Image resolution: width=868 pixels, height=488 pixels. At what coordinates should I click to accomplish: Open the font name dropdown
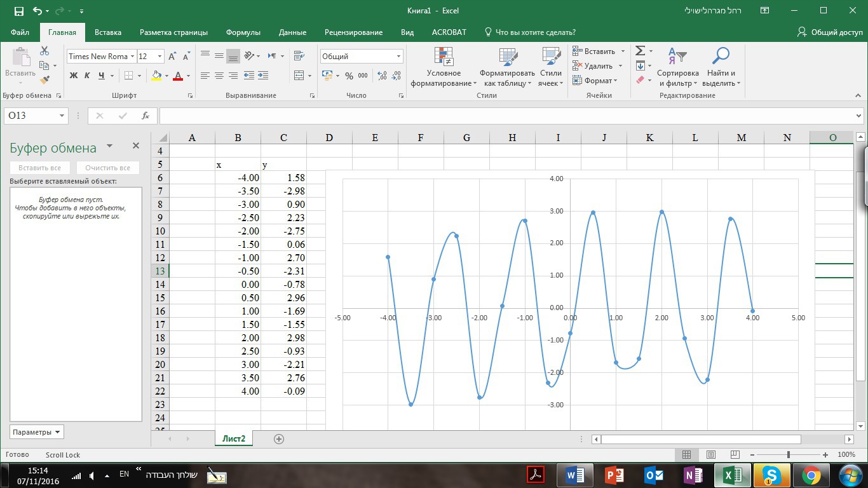[x=133, y=57]
